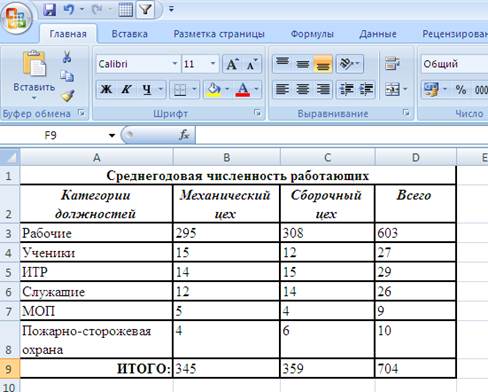488x392 pixels.
Task: Toggle bottom vertical alignment button
Action: (x=322, y=64)
